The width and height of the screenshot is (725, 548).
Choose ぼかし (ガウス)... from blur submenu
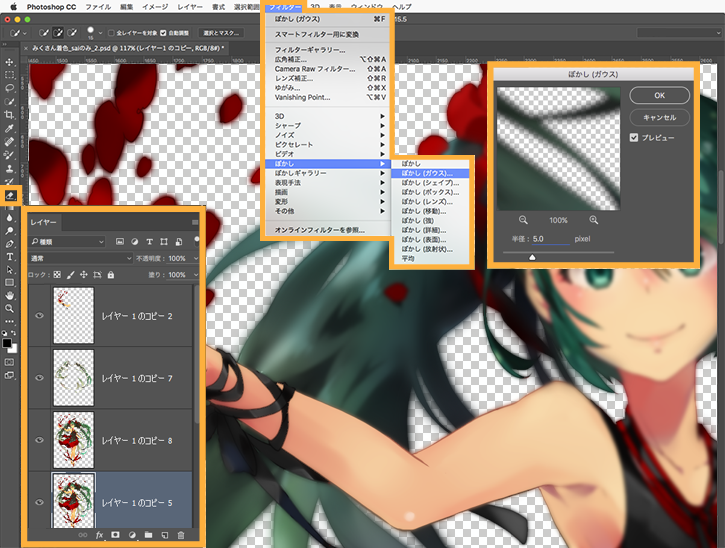(x=430, y=173)
